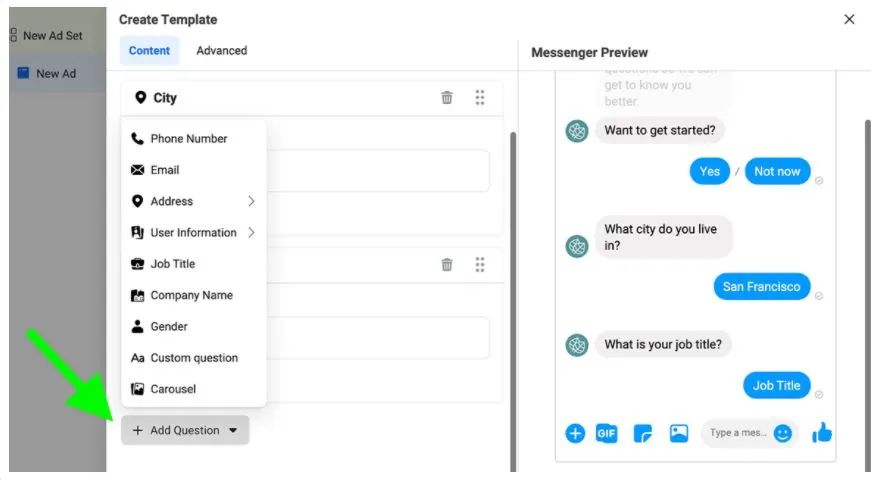Click the sticker icon in Messenger preview

(x=643, y=433)
